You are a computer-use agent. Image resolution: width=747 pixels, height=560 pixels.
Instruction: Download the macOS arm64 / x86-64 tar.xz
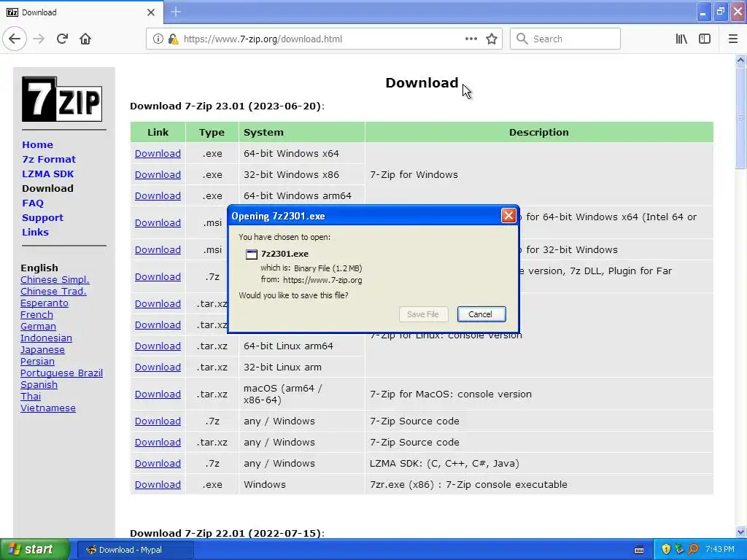[x=158, y=394]
